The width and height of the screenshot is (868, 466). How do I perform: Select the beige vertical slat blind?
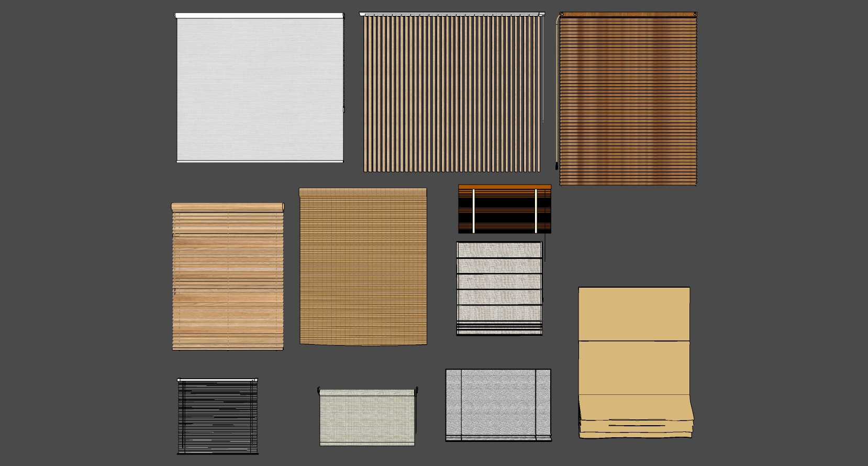(452, 92)
